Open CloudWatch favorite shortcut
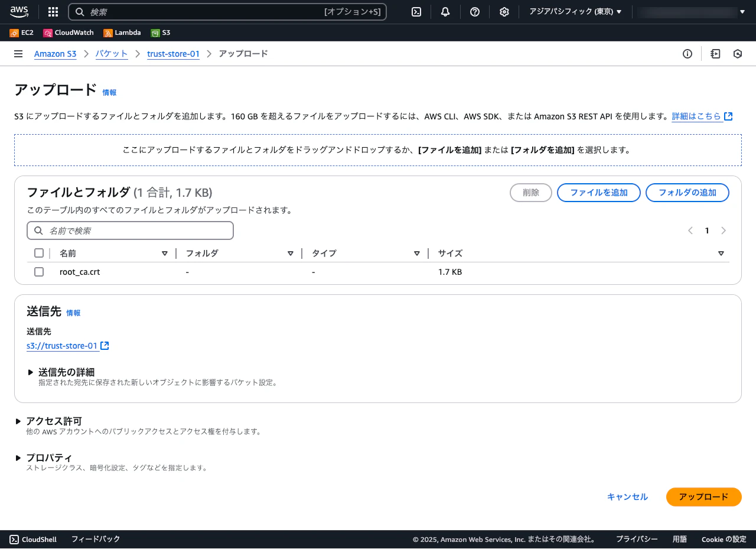756x549 pixels. 69,33
